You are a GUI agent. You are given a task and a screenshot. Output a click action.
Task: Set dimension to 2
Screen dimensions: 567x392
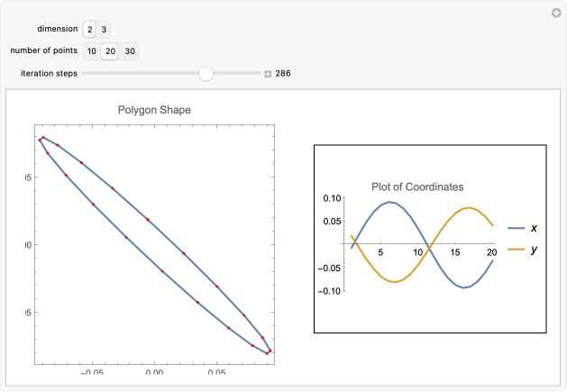pyautogui.click(x=89, y=30)
